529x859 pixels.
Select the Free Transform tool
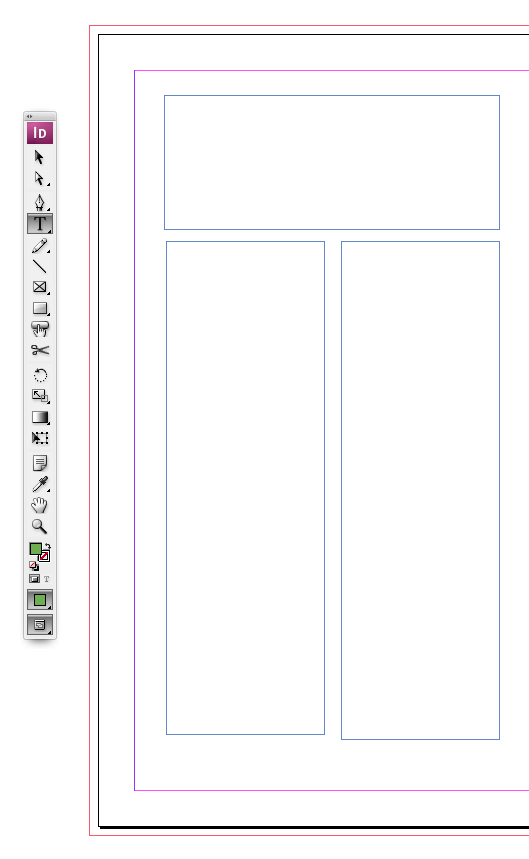coord(40,438)
